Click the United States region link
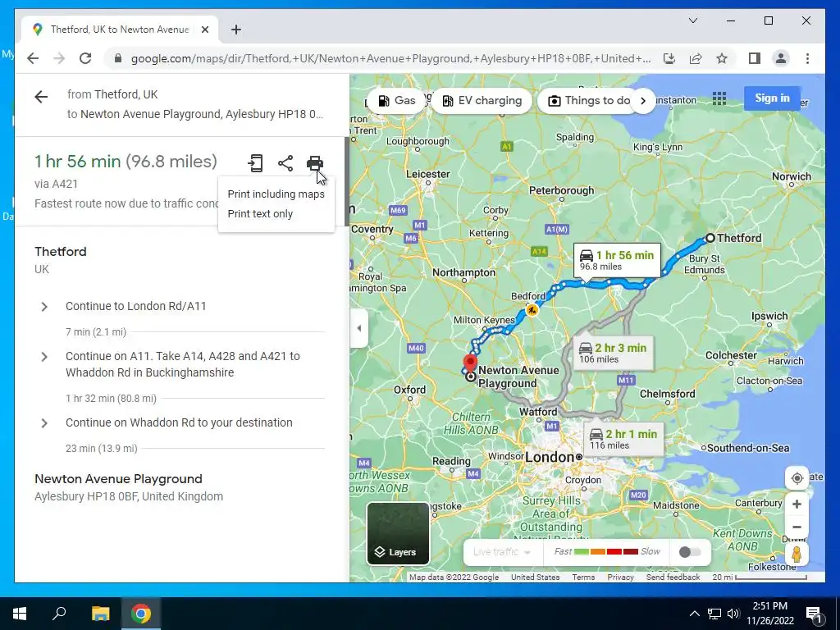 535,577
